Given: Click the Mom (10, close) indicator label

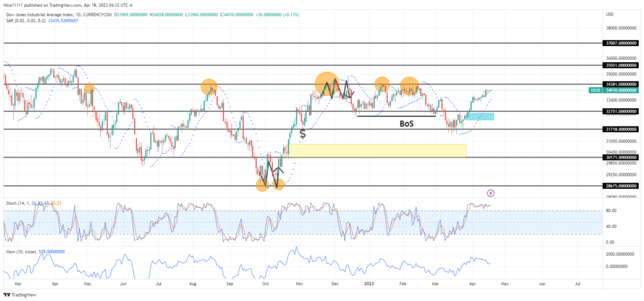Looking at the screenshot, I should click(21, 251).
